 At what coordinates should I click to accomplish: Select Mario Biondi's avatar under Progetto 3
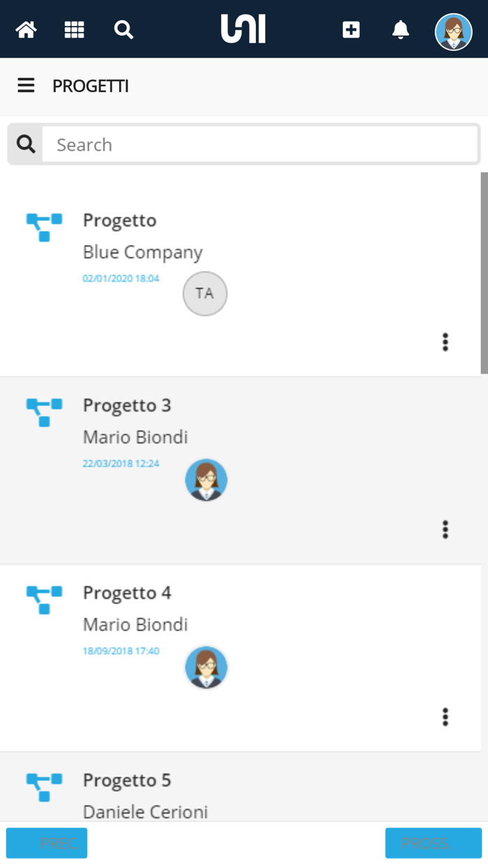coord(206,479)
